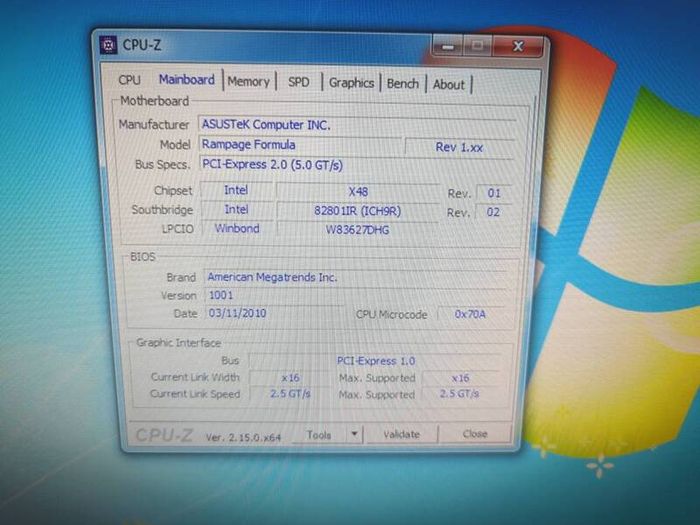
Task: Click the 'Southbridge' label
Action: point(162,210)
